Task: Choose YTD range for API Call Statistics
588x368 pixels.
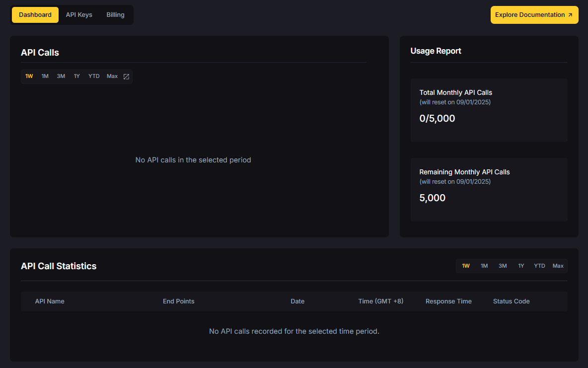Action: click(539, 266)
